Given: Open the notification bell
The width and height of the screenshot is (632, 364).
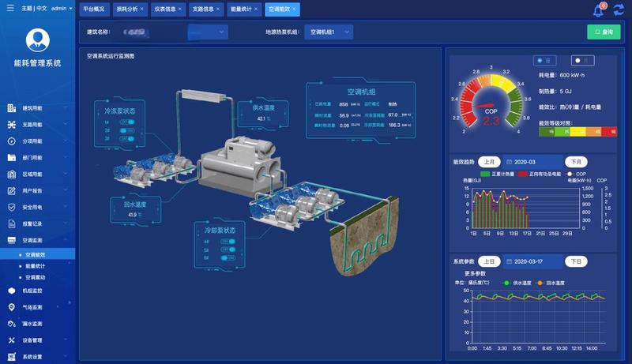Looking at the screenshot, I should (x=598, y=10).
